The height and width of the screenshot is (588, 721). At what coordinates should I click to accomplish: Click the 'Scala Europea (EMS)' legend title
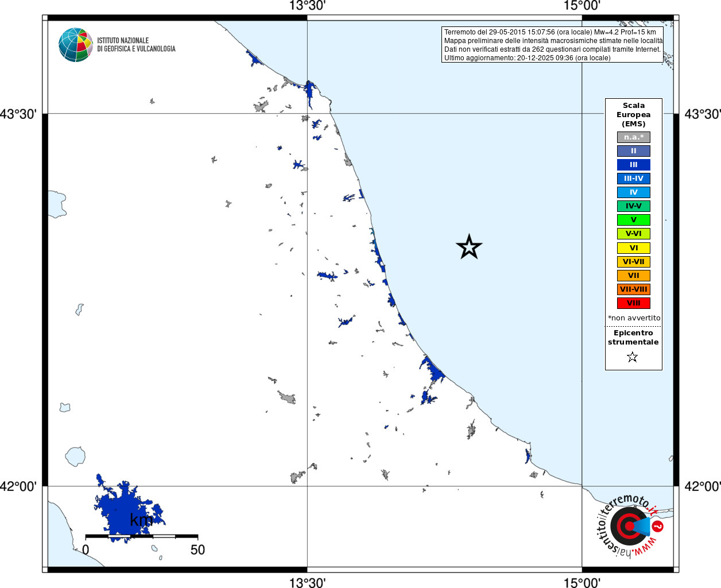(x=634, y=115)
